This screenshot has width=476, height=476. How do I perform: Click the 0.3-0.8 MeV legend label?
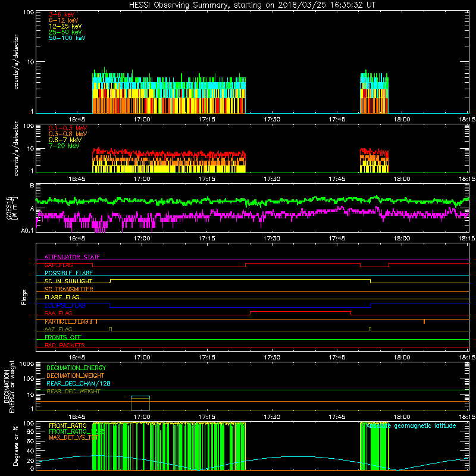pyautogui.click(x=68, y=134)
